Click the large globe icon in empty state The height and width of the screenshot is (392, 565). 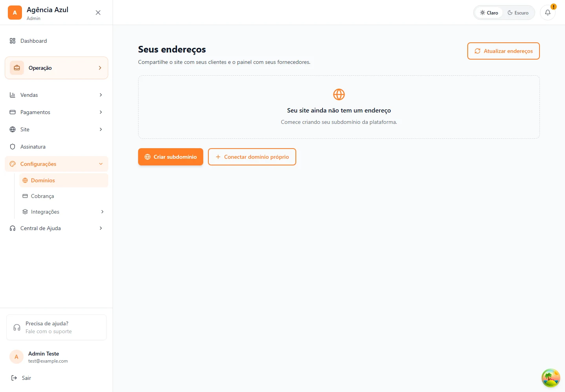339,94
